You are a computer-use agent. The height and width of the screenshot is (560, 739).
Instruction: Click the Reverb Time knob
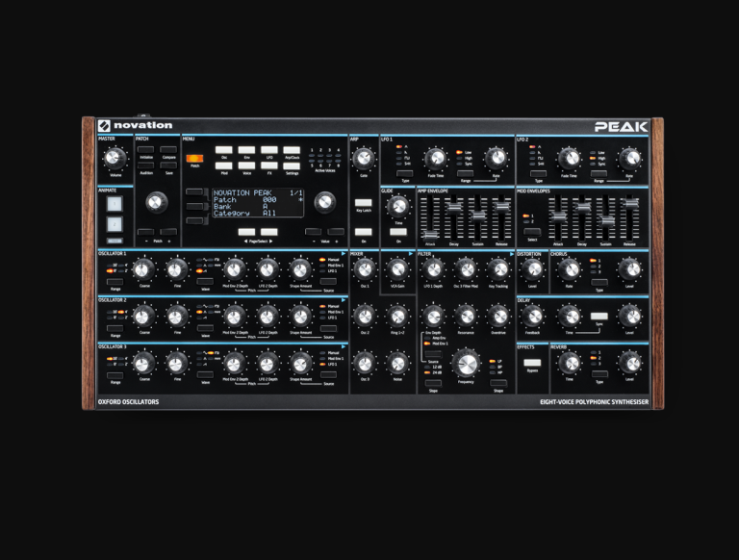coord(570,363)
